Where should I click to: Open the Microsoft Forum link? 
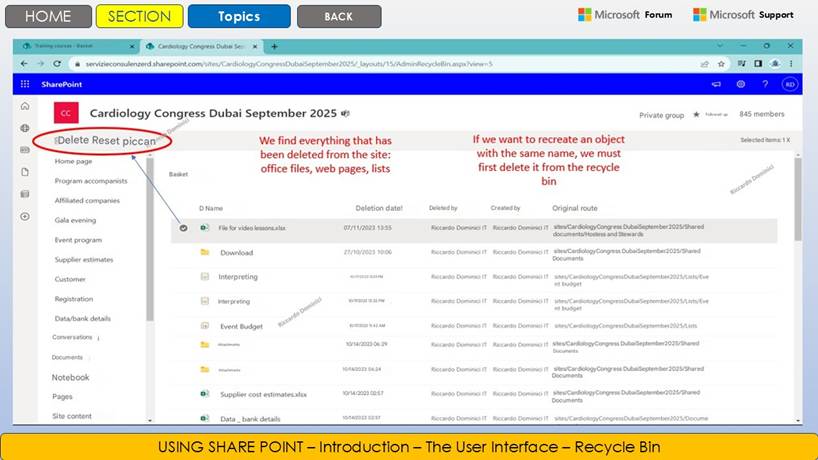point(625,15)
